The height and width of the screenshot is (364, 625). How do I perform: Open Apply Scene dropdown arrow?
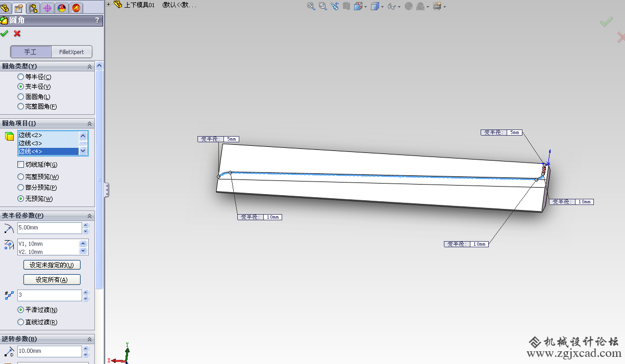pyautogui.click(x=428, y=7)
